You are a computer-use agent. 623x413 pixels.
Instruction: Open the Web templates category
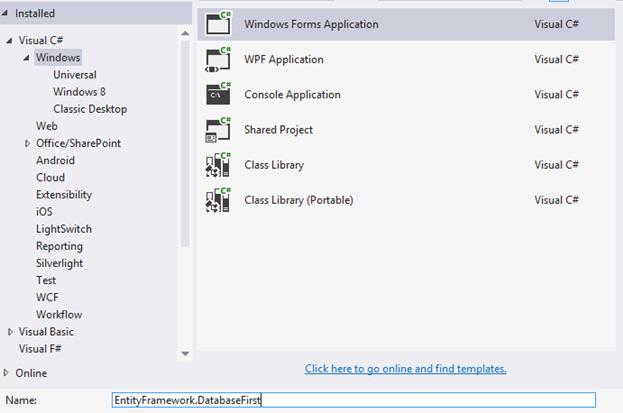(47, 126)
